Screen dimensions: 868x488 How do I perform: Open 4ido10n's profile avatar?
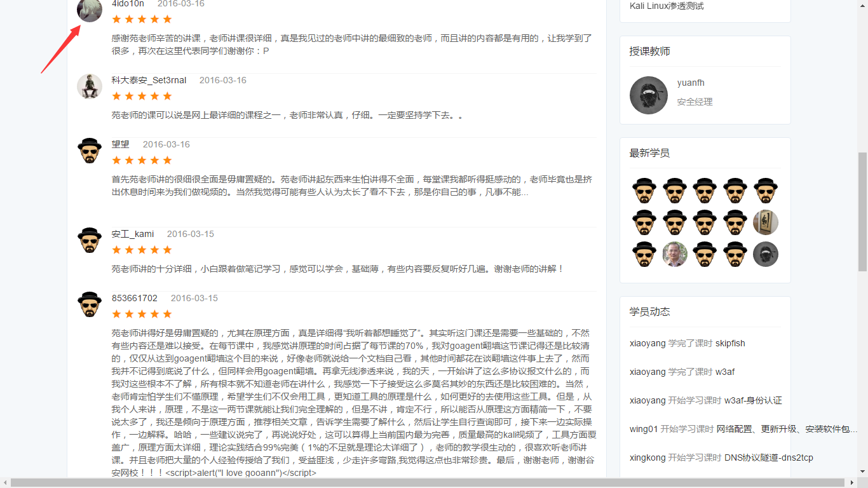point(90,10)
